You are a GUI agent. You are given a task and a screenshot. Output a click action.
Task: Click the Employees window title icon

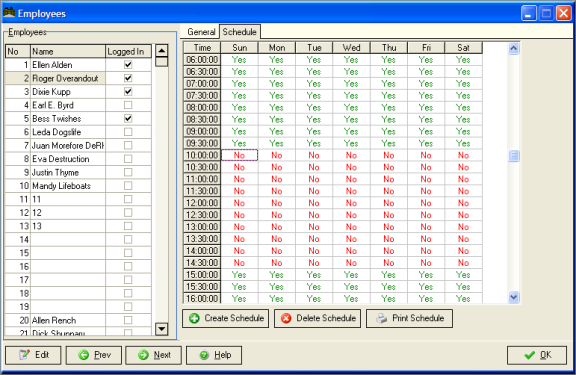click(x=9, y=13)
